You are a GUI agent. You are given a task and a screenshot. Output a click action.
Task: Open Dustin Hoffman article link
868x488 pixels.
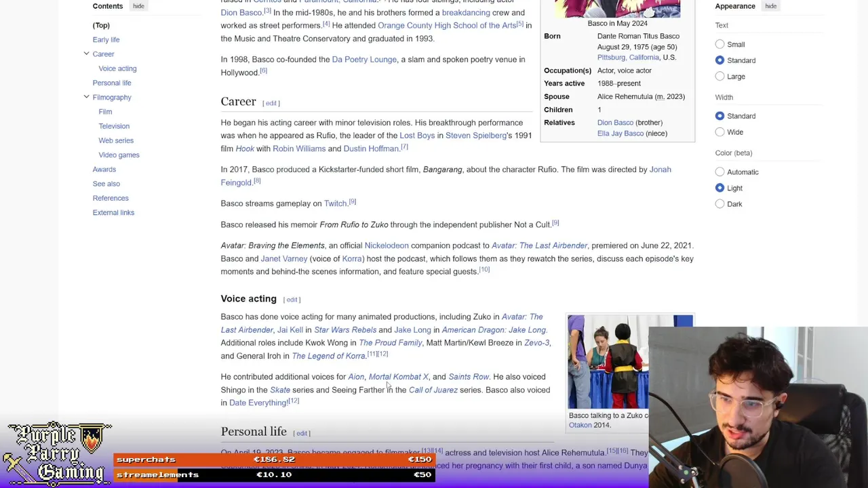click(x=371, y=149)
